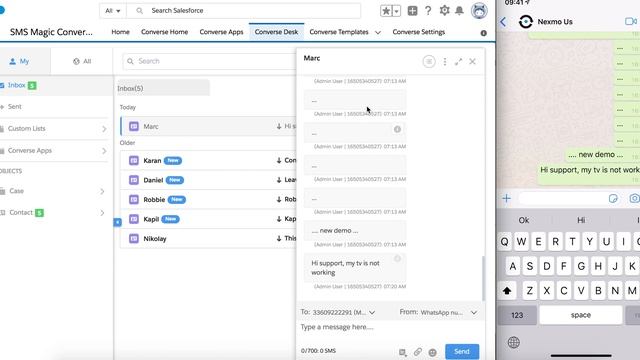Screen dimensions: 640x360
Task: Open the Marc conversation row
Action: click(x=209, y=127)
